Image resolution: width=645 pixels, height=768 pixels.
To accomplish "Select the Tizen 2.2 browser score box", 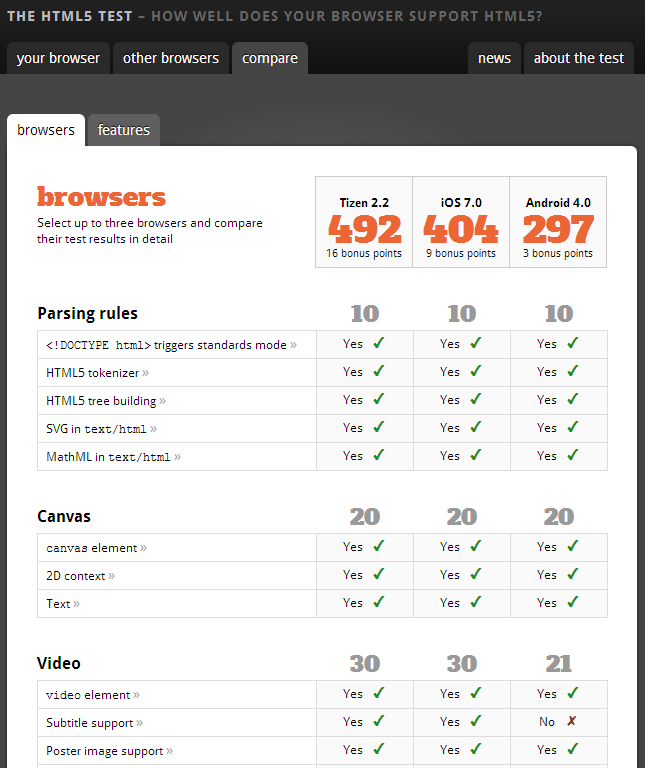I will [364, 222].
